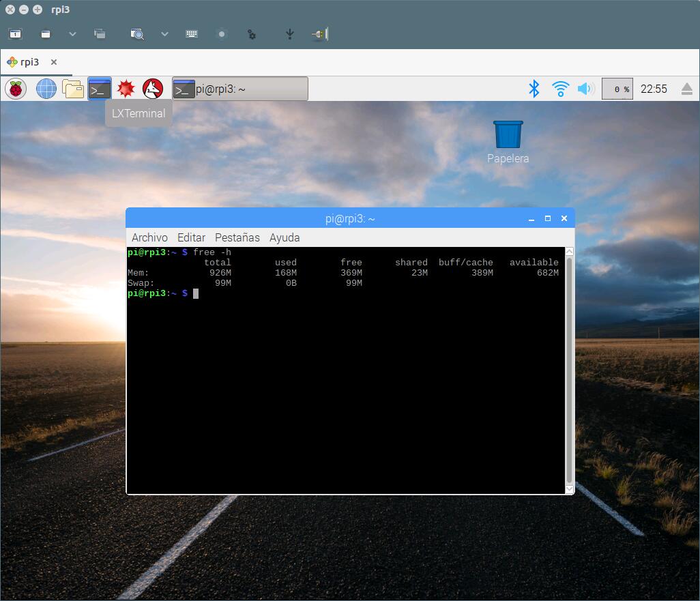The image size is (700, 601).
Task: Open the Raspberry Pi main menu
Action: (16, 89)
